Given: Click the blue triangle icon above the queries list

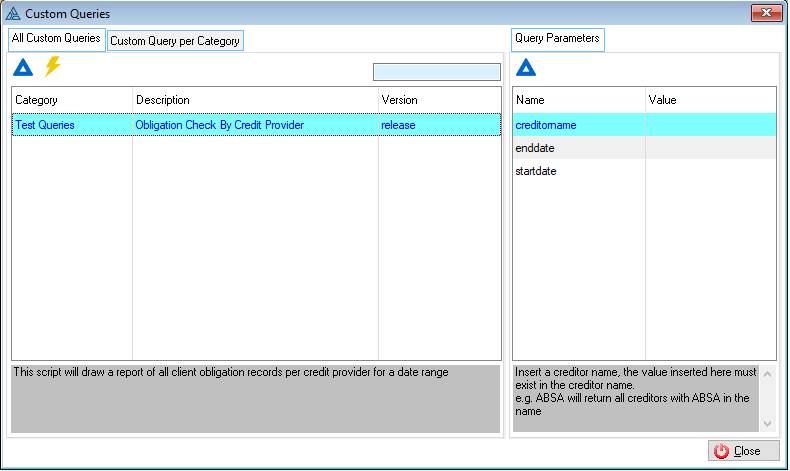Looking at the screenshot, I should (23, 68).
